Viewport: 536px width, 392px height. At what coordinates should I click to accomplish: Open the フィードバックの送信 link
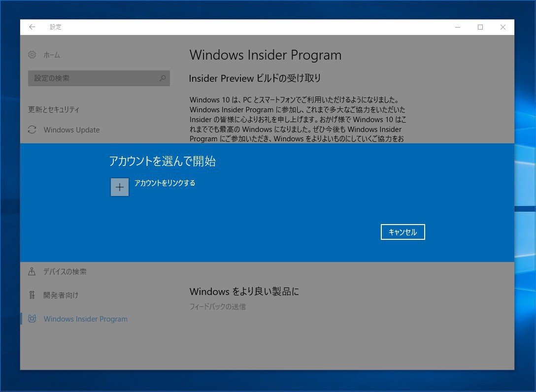click(217, 307)
